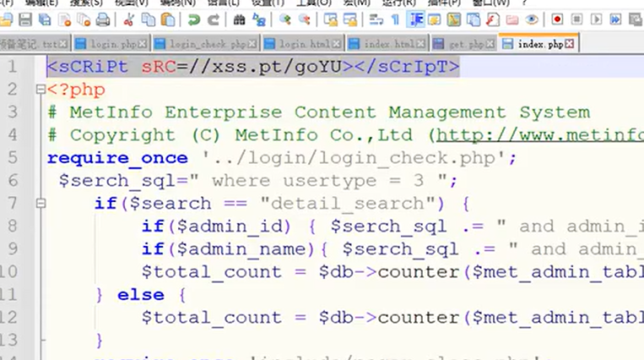Image resolution: width=644 pixels, height=360 pixels.
Task: Click the Save All toolbar icon
Action: 45,19
